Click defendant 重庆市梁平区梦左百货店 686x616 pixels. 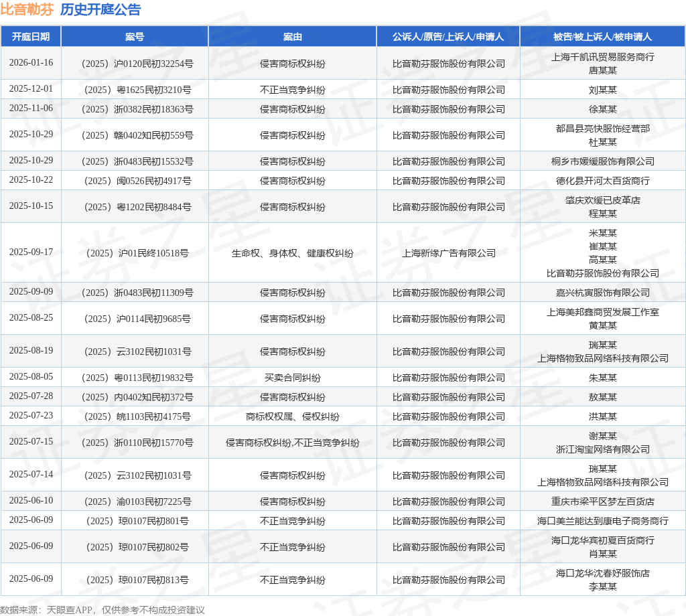[x=602, y=502]
